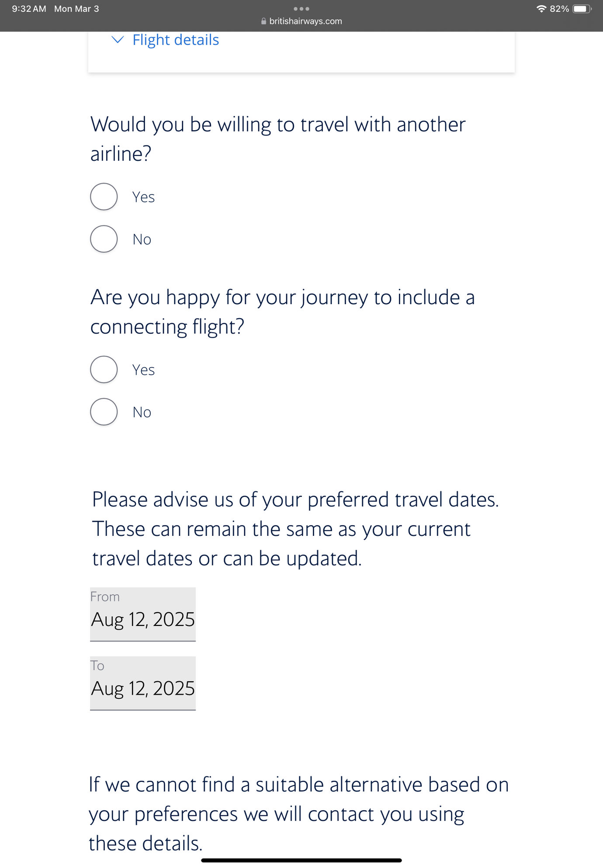This screenshot has height=868, width=603.
Task: Tap the home indicator bar at bottom
Action: 301,860
